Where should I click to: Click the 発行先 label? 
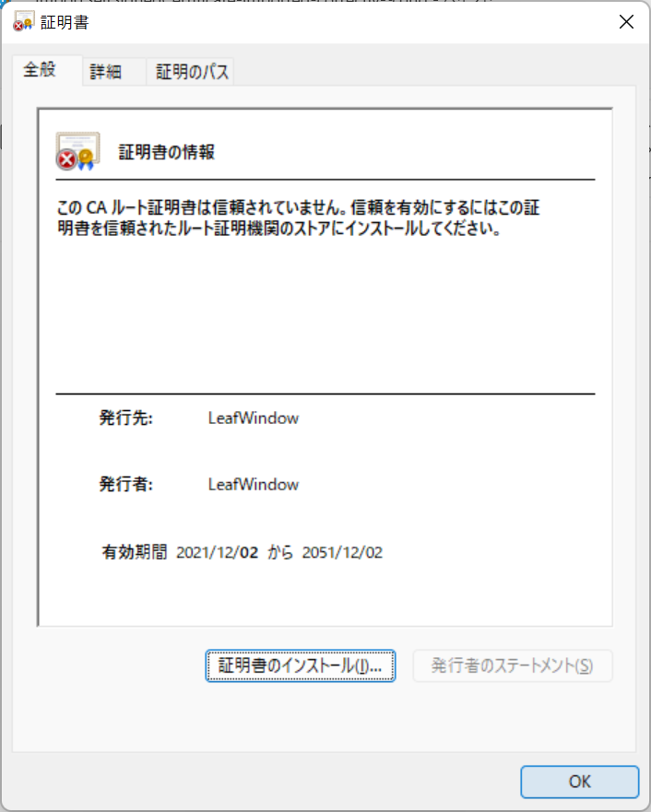(x=125, y=418)
